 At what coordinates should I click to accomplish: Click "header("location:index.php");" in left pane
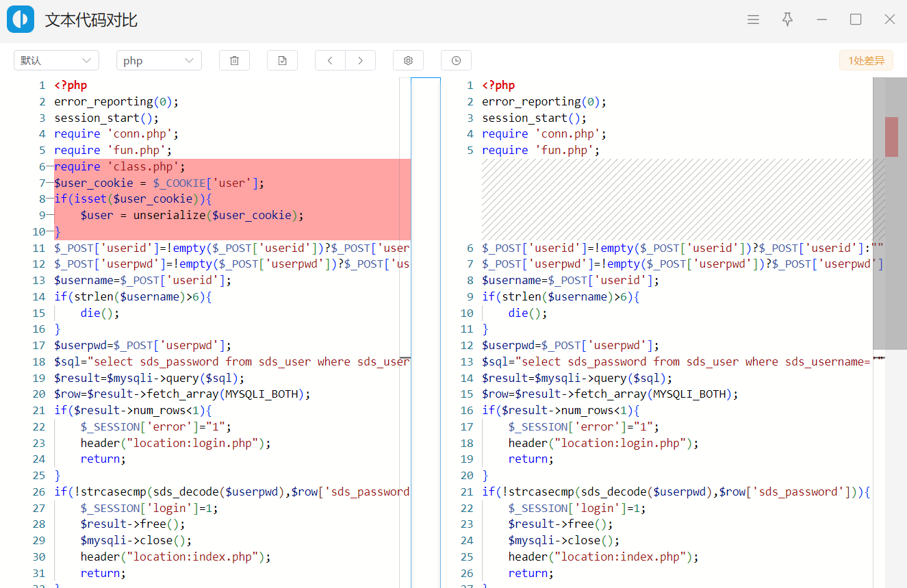click(x=176, y=557)
